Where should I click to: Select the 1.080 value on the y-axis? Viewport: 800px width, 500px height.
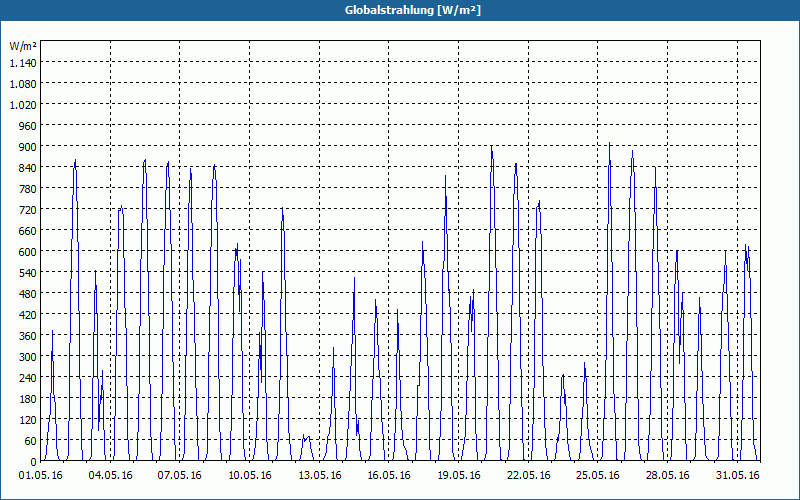[x=23, y=83]
